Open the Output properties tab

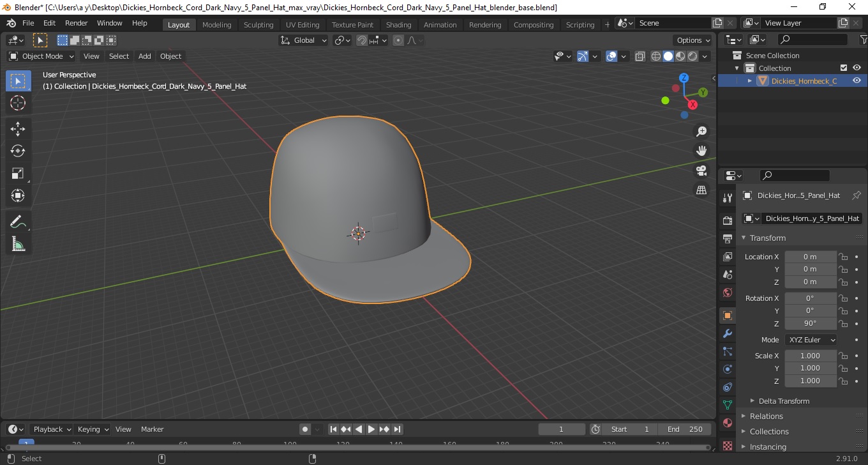point(727,238)
